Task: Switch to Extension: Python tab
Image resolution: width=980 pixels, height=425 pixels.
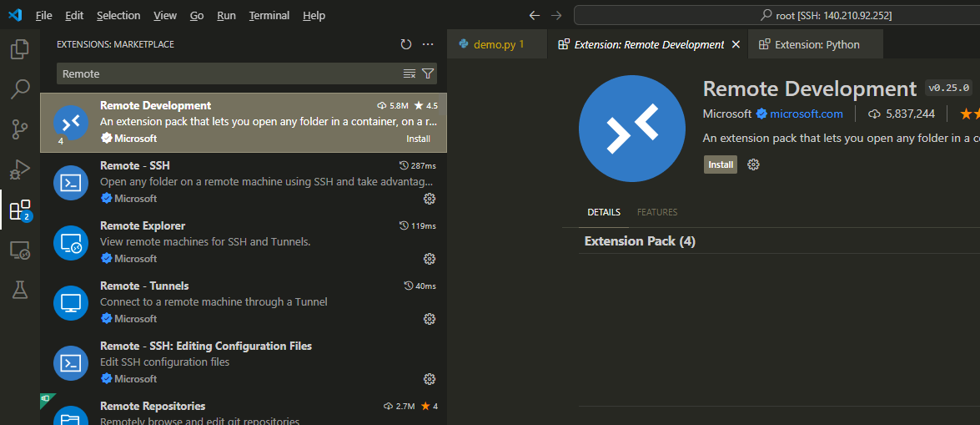Action: [816, 44]
